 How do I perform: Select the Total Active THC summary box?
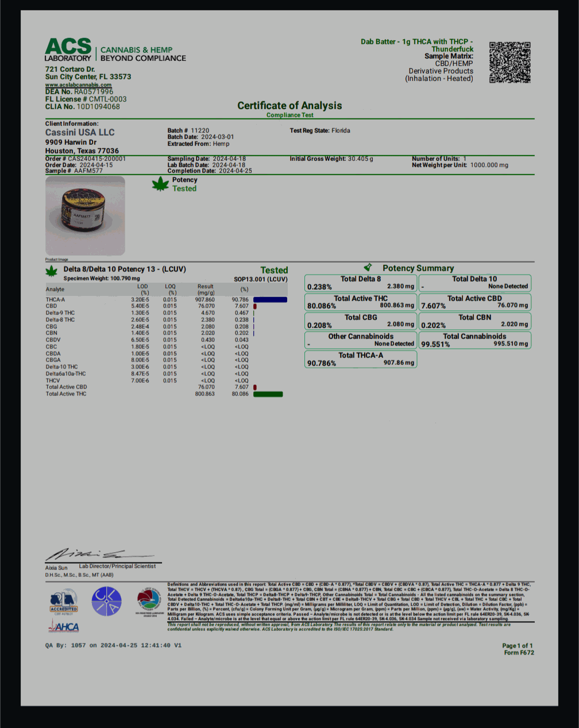tap(361, 302)
